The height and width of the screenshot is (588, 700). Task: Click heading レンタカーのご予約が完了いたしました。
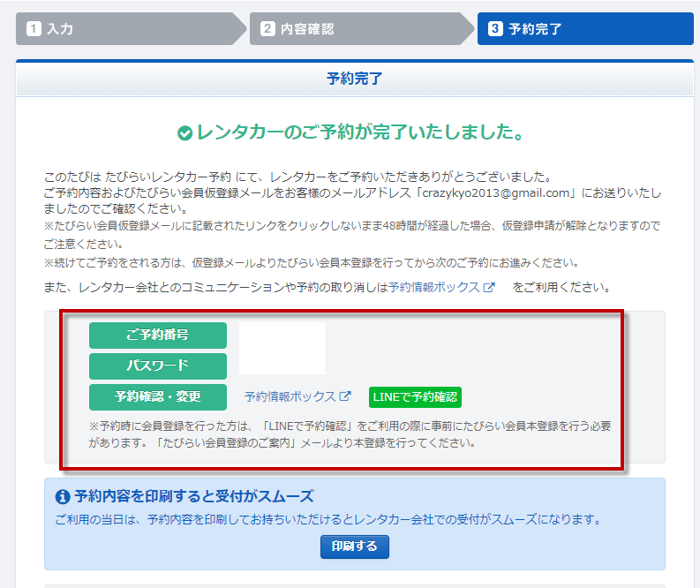(360, 132)
